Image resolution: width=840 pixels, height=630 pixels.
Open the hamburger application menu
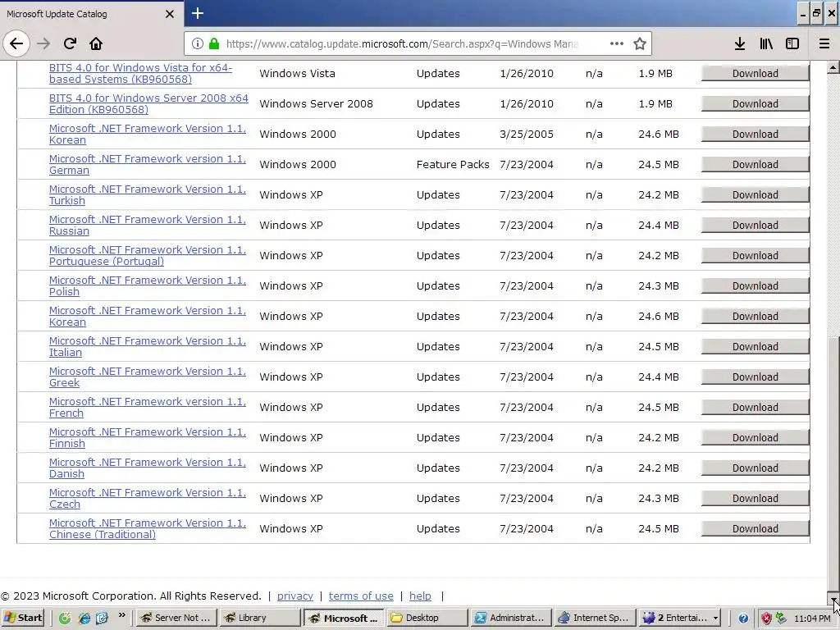coord(824,43)
